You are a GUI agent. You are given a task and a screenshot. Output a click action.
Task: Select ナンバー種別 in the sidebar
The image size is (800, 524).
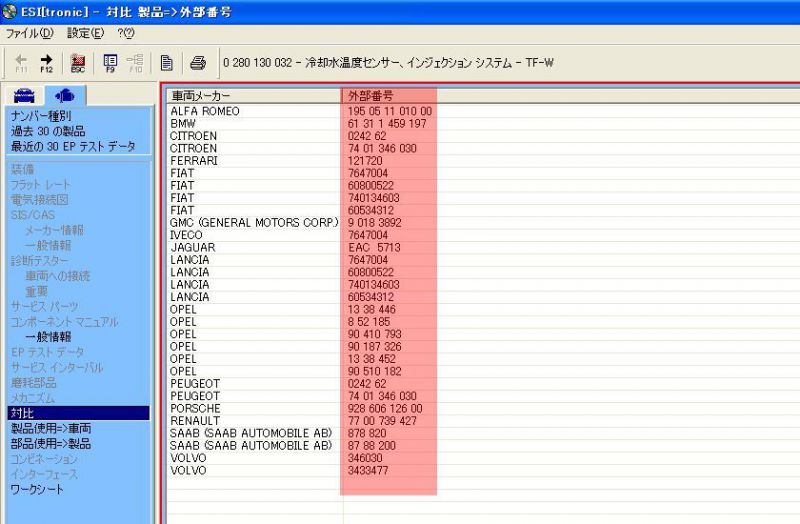(40, 116)
